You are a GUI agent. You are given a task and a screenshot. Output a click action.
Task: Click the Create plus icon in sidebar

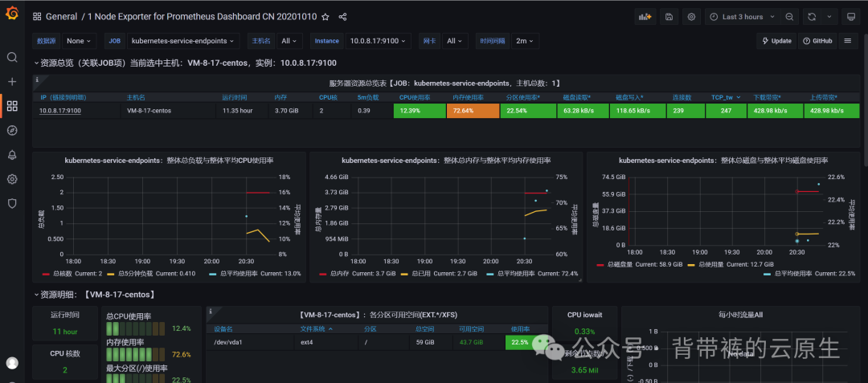[x=12, y=82]
